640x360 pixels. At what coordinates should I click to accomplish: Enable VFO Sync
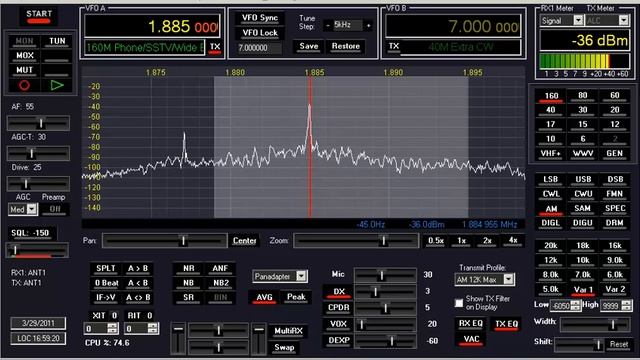pos(260,18)
